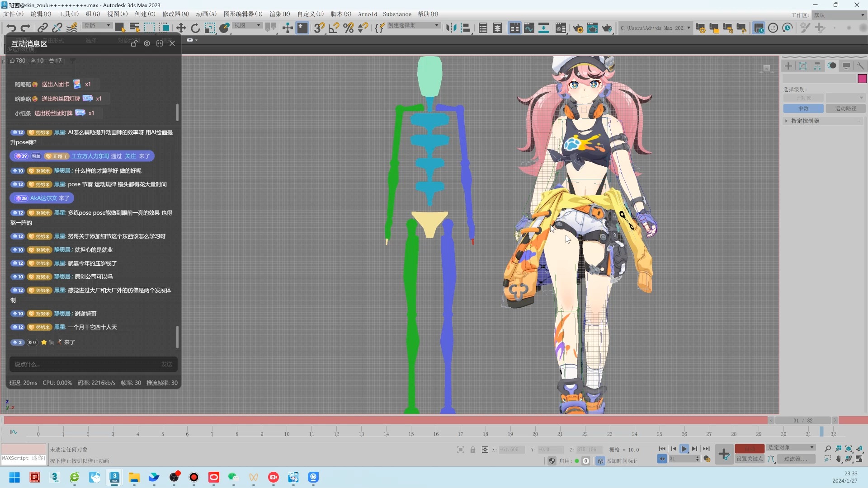Toggle Angle Snap on the toolbar
The width and height of the screenshot is (868, 488).
coord(334,28)
